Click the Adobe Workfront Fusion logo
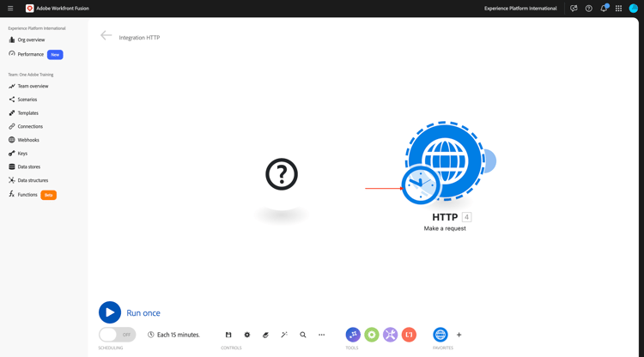This screenshot has height=357, width=644. tap(29, 9)
